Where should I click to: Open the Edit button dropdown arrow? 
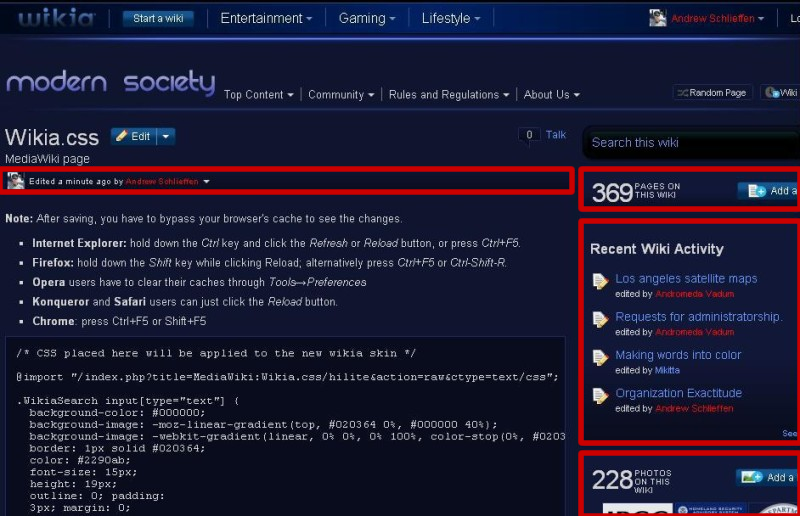tap(166, 136)
